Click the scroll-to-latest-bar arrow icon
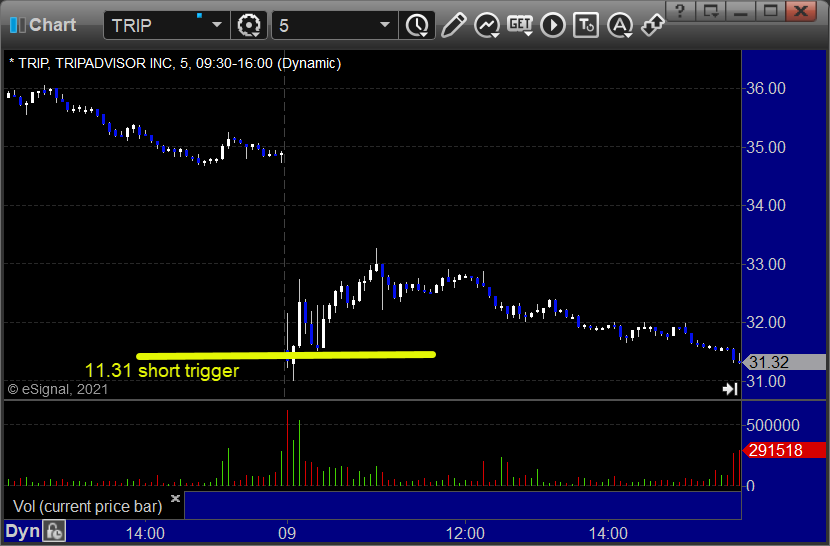 730,389
